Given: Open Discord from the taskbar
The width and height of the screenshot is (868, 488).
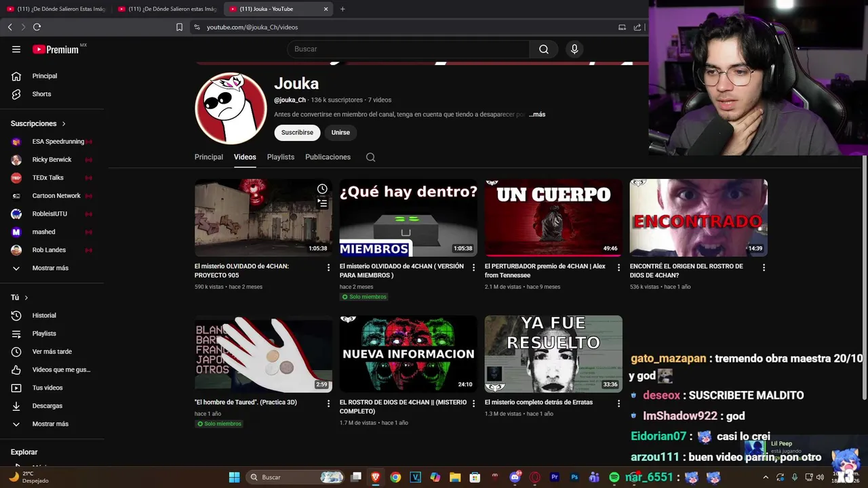Looking at the screenshot, I should [x=515, y=477].
